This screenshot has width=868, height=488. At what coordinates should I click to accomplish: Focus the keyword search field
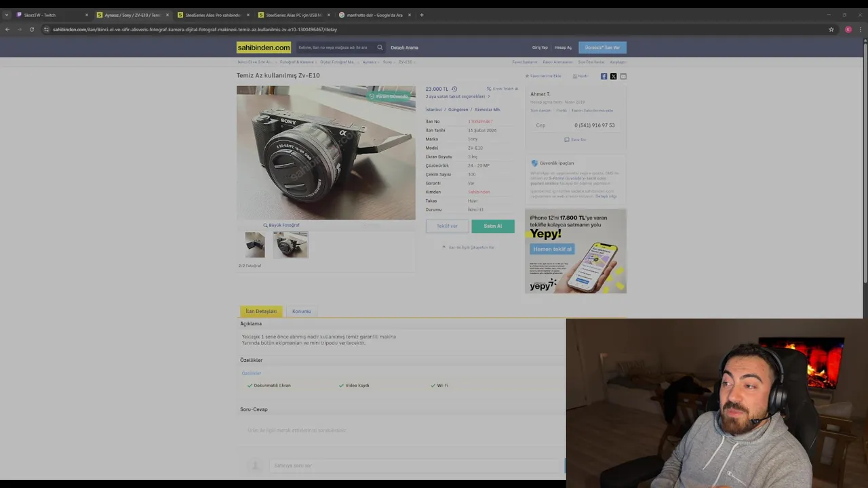(x=336, y=47)
